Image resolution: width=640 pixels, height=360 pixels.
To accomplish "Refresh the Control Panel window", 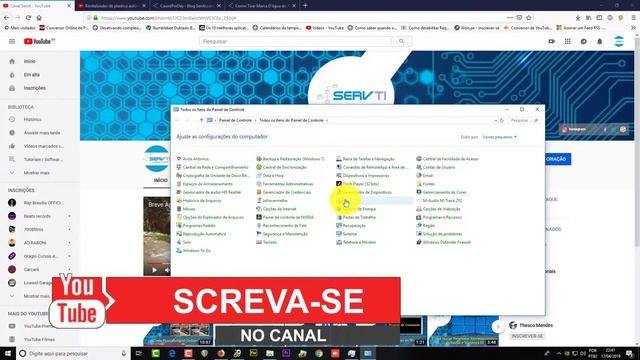I will click(x=502, y=120).
